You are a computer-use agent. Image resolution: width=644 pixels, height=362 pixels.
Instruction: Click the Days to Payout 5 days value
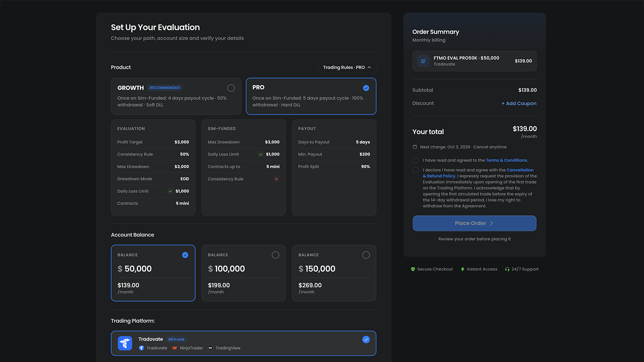363,142
